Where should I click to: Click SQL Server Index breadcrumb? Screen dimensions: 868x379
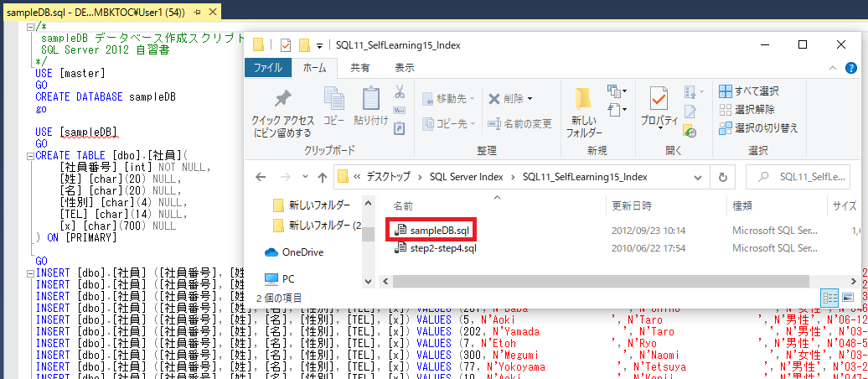tap(467, 177)
